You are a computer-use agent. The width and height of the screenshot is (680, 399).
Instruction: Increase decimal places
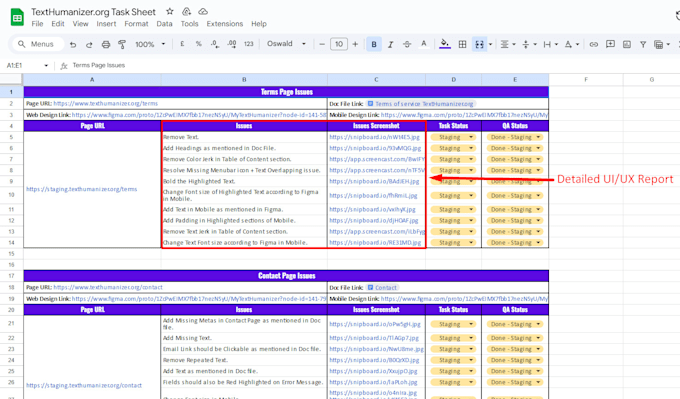click(x=232, y=44)
